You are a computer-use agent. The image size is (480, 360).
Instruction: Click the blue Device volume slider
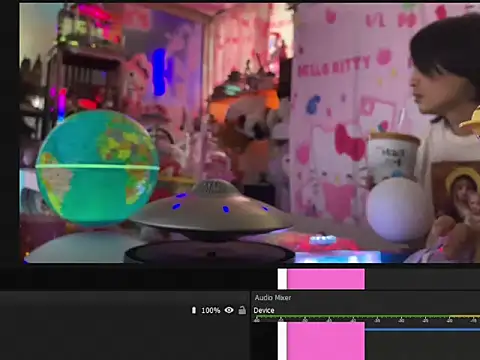coord(422,330)
